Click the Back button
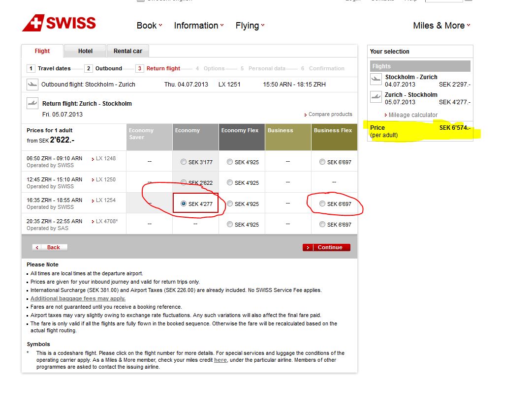 50,247
